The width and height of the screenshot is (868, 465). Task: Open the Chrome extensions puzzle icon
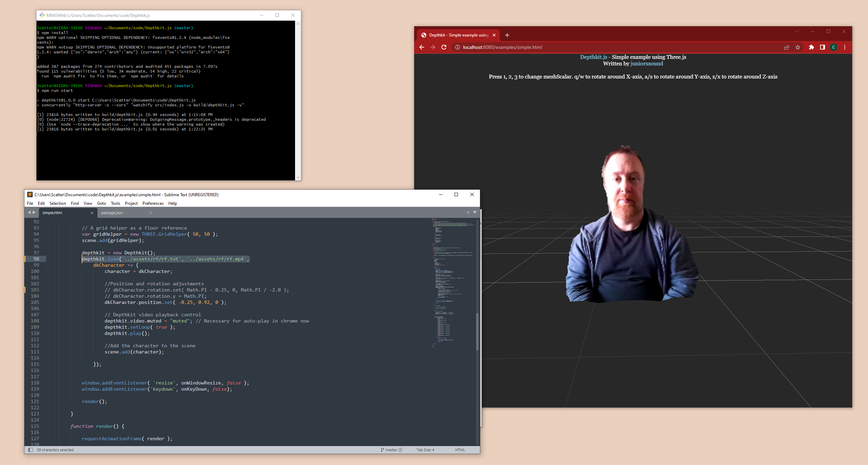click(x=812, y=47)
